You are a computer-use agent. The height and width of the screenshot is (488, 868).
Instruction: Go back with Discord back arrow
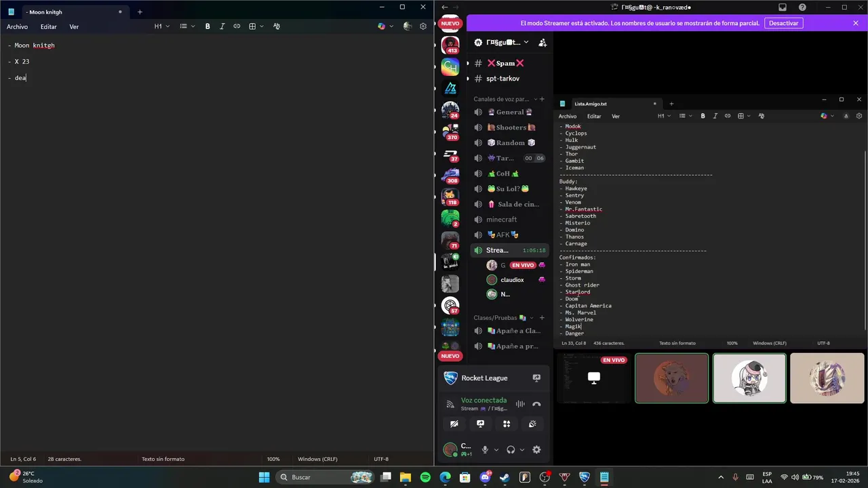tap(445, 7)
